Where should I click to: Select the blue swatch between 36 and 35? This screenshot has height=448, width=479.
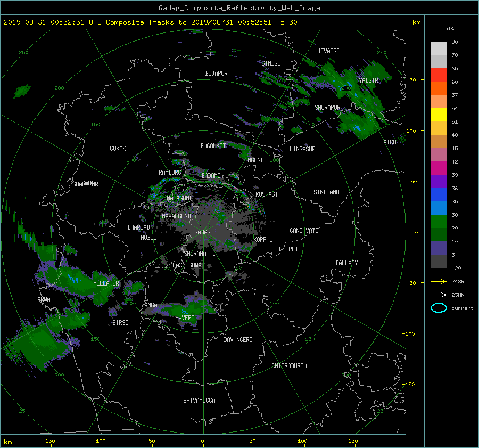coord(439,195)
